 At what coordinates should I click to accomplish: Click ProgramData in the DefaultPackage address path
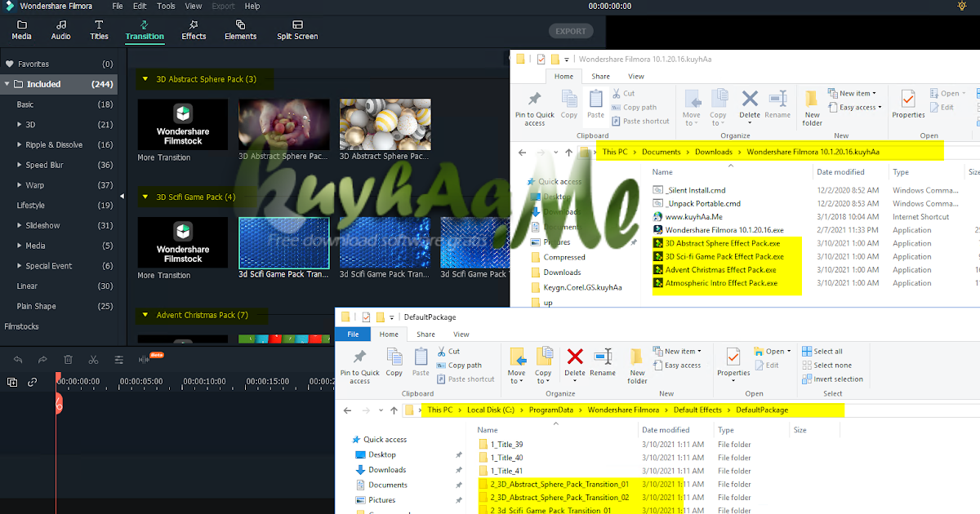[551, 410]
